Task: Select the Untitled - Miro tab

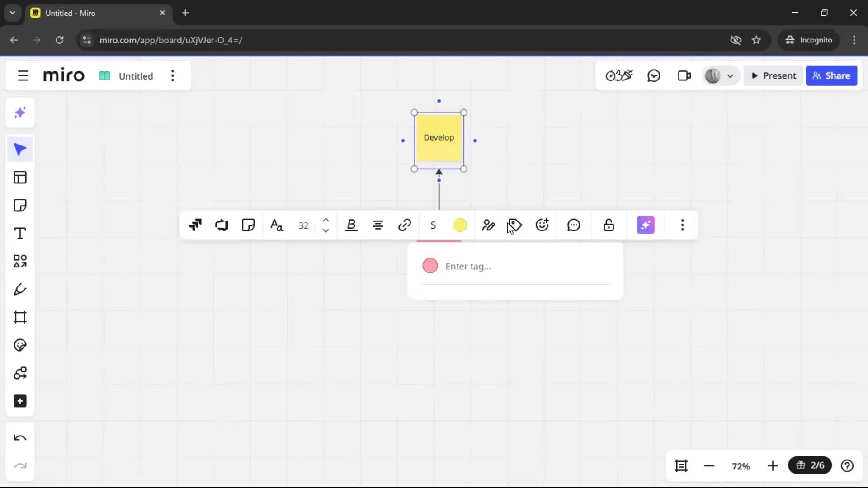Action: 99,13
